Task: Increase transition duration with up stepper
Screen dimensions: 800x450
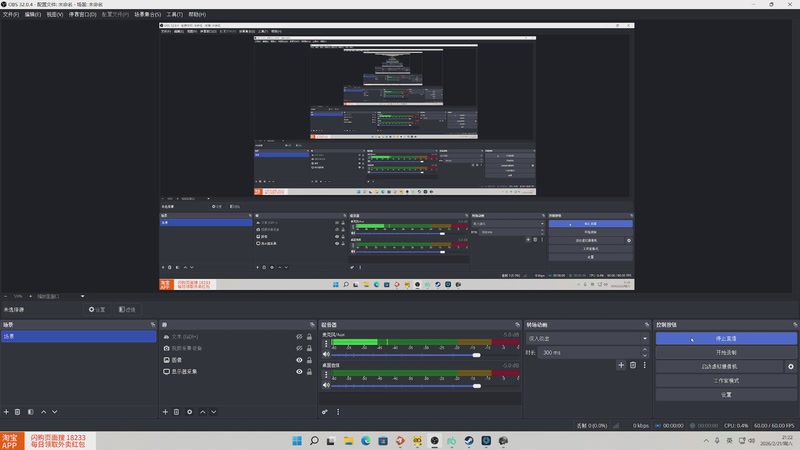Action: 645,349
